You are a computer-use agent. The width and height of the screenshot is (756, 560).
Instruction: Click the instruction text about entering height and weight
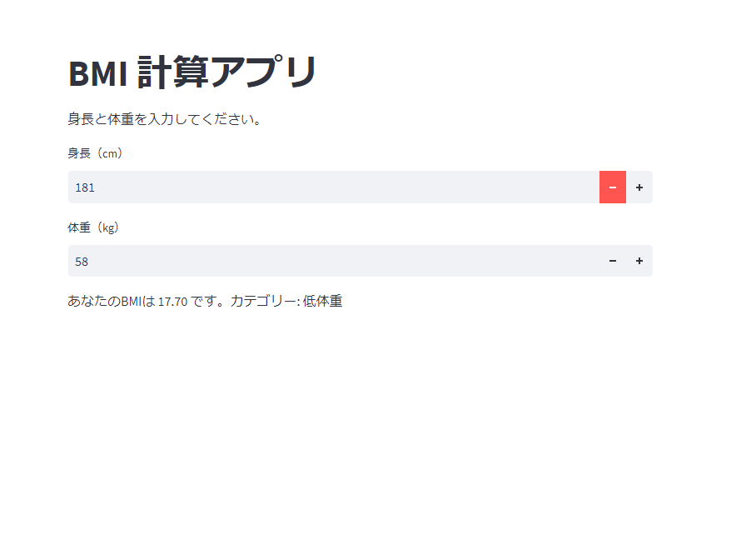165,118
